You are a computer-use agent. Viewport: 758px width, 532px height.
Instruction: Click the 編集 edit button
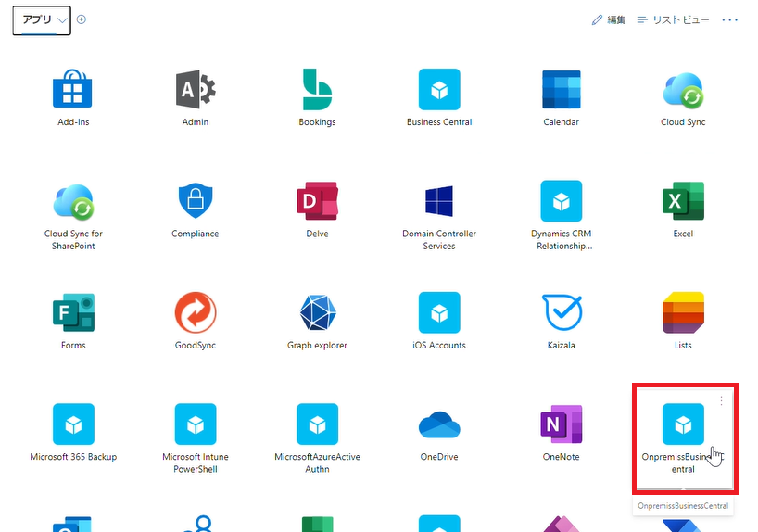(x=609, y=19)
